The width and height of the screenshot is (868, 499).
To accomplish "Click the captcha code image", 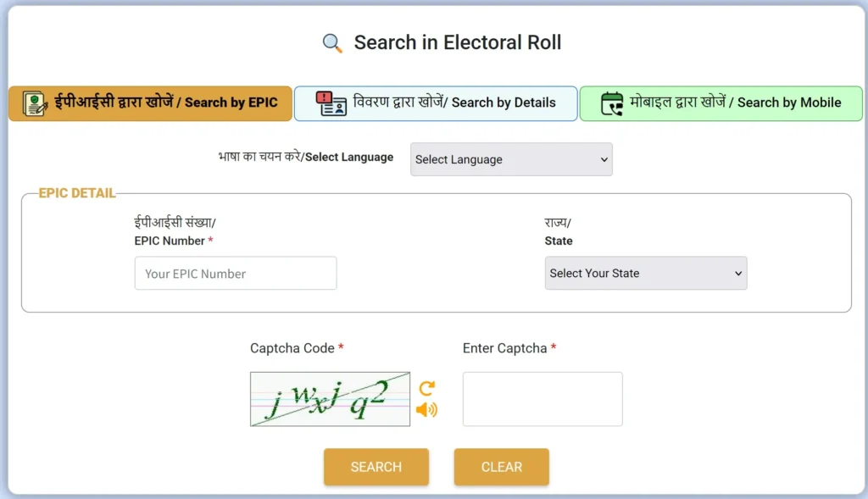I will pos(330,398).
